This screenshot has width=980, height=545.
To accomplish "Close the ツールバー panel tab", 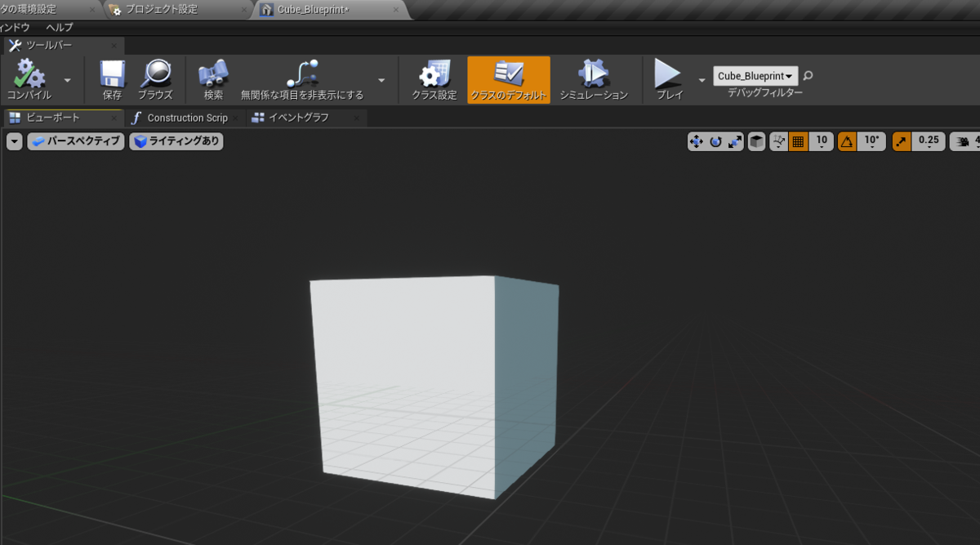I will (x=114, y=46).
